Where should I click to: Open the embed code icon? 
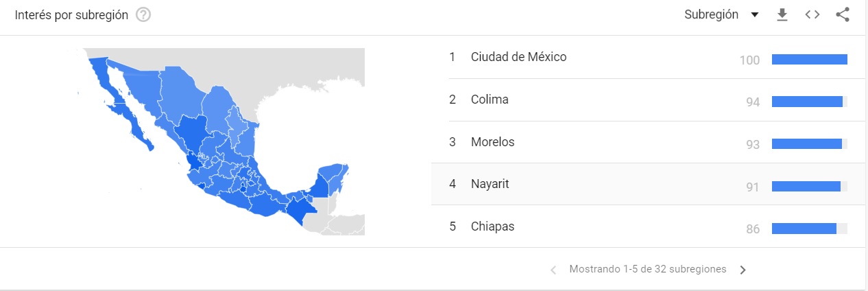(812, 15)
